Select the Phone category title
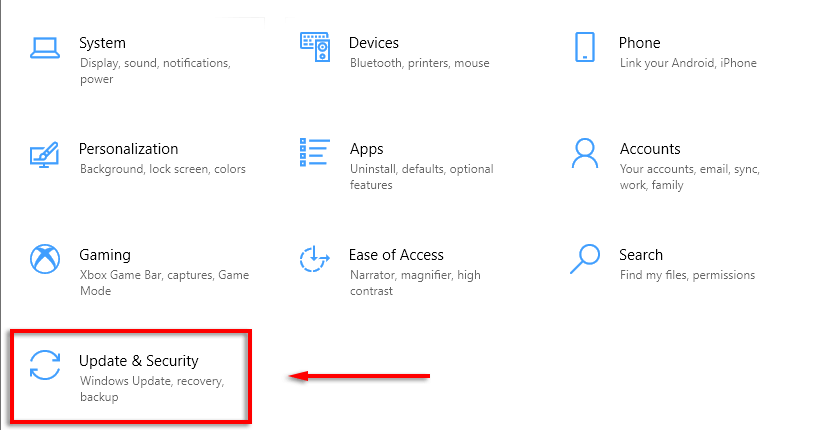This screenshot has width=816, height=430. (639, 43)
